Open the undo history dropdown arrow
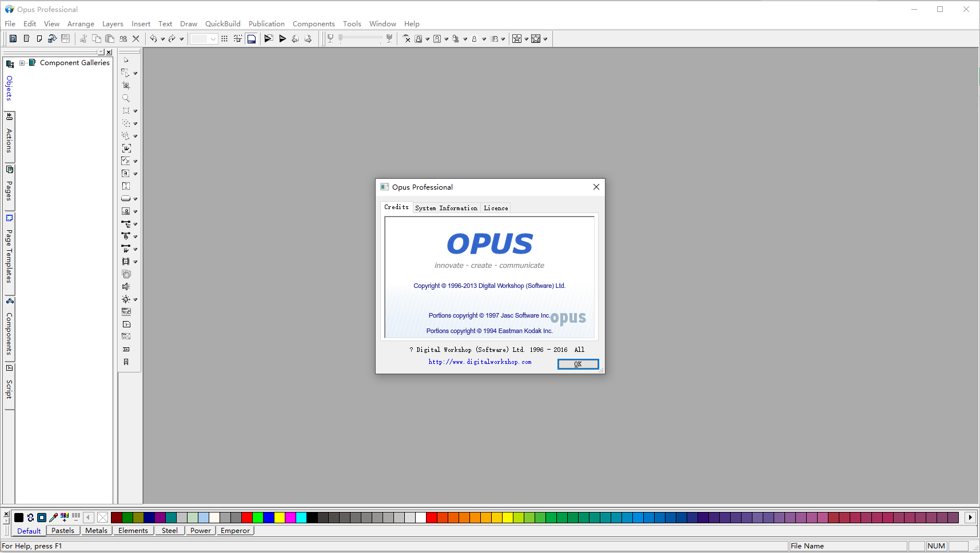Screen dimensions: 980x553 [x=163, y=39]
